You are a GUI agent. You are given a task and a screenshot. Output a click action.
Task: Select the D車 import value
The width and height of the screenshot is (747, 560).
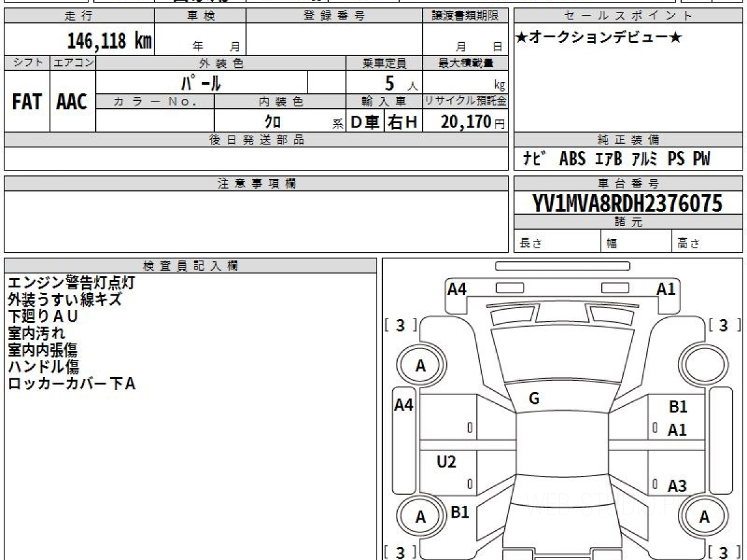point(365,122)
